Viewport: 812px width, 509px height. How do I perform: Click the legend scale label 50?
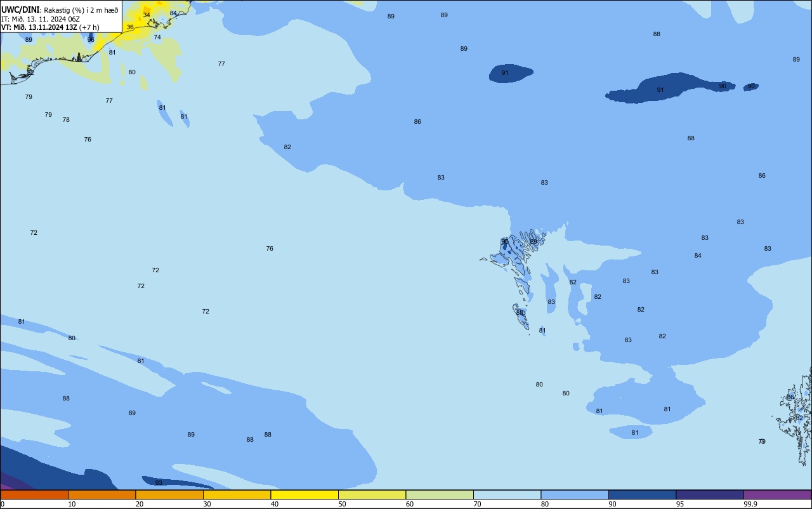point(343,504)
